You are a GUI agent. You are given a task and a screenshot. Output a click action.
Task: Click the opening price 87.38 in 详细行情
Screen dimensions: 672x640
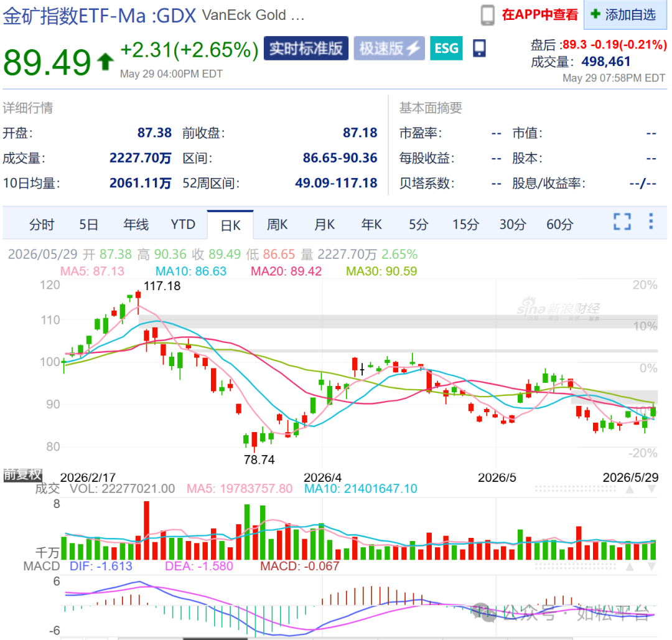(154, 133)
